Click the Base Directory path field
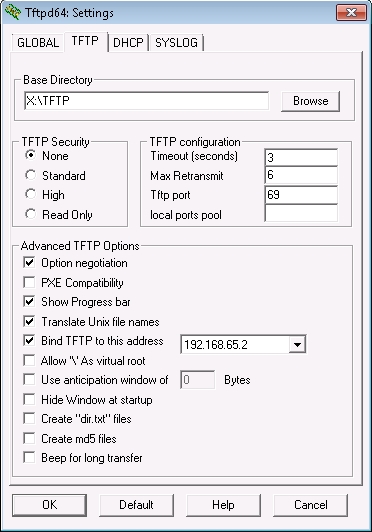The width and height of the screenshot is (372, 532). (147, 100)
